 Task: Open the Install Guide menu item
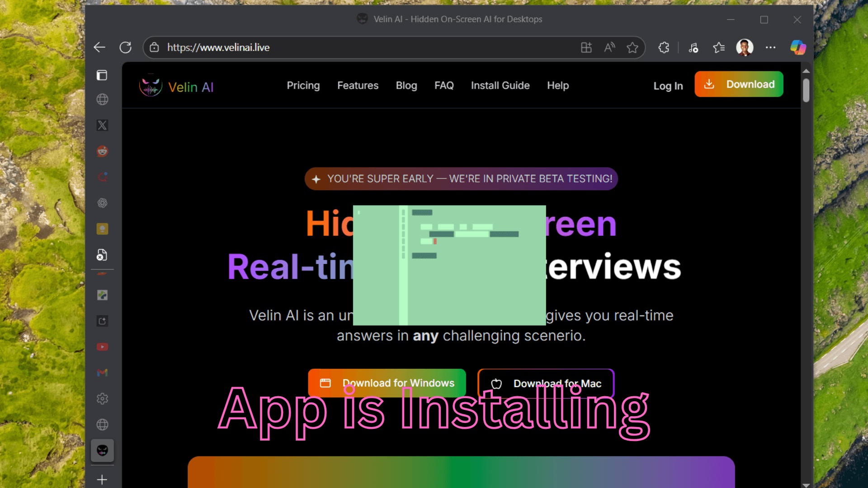pyautogui.click(x=500, y=85)
